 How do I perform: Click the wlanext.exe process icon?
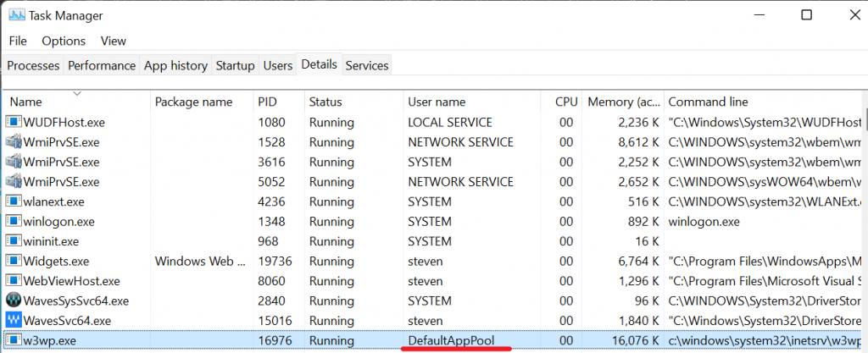coord(13,201)
